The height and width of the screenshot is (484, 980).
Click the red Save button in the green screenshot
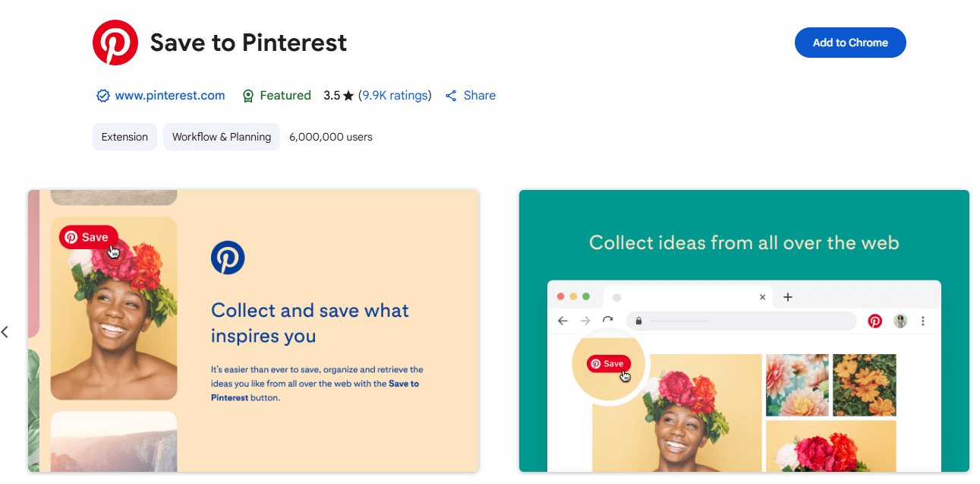click(607, 363)
